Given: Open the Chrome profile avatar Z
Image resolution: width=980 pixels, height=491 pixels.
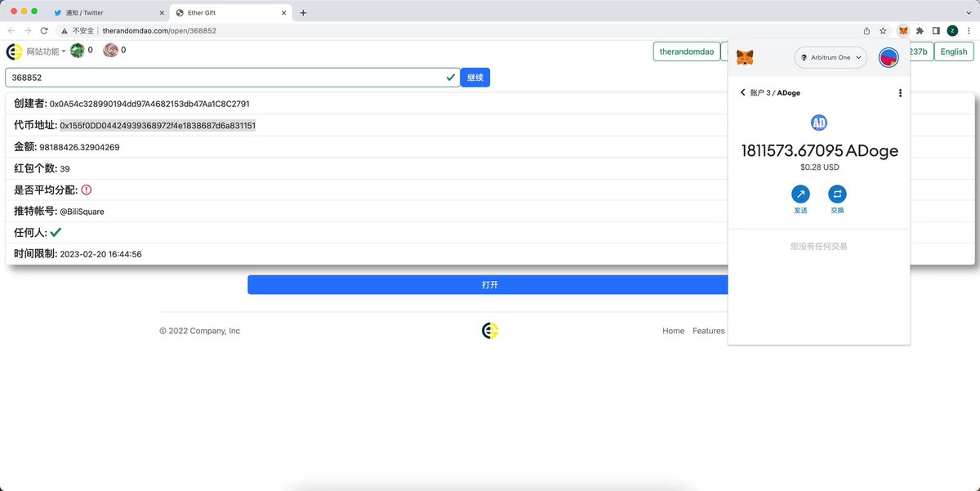Looking at the screenshot, I should pos(952,30).
